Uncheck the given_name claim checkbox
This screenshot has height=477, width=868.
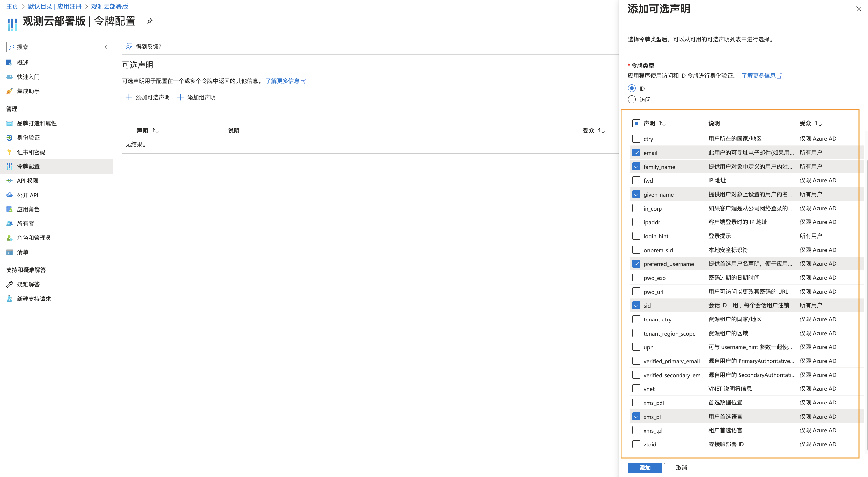636,194
